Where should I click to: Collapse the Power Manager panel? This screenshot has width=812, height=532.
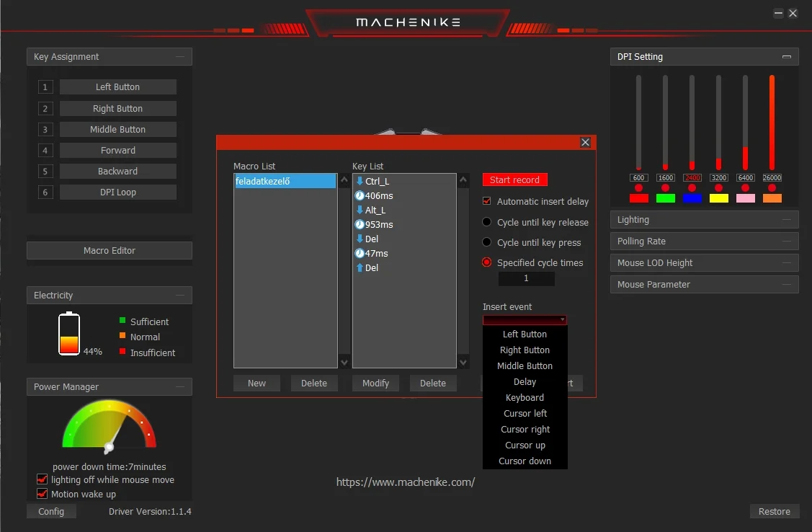[179, 387]
